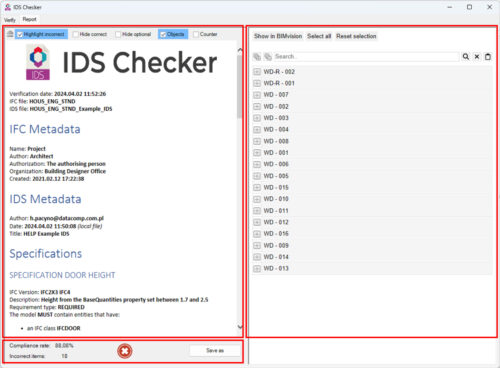Screen dimensions: 500x368
Task: Click the HOUS_ENG_STND_Example_IDS file name
Action: (x=71, y=109)
